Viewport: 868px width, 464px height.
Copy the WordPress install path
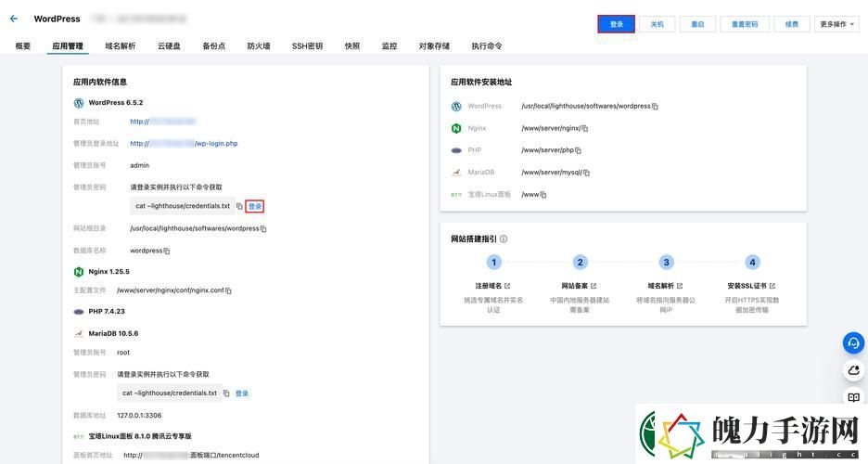click(x=655, y=107)
